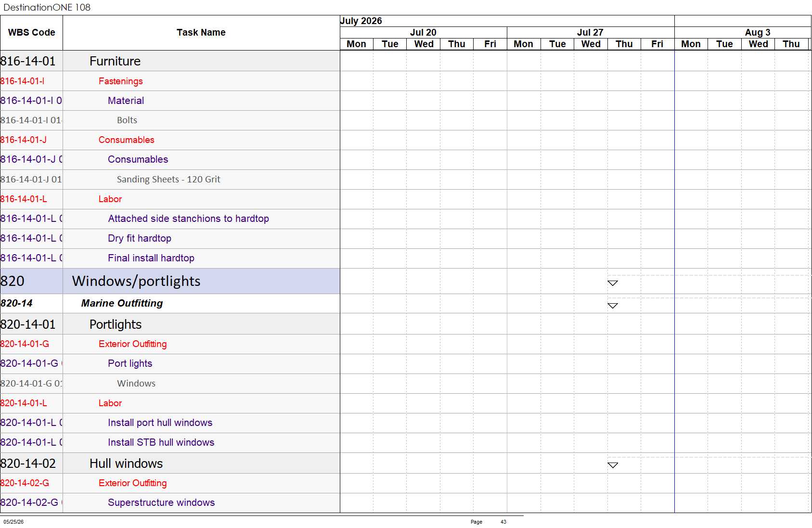Select the WBS Code column header
The width and height of the screenshot is (812, 528).
pos(31,32)
